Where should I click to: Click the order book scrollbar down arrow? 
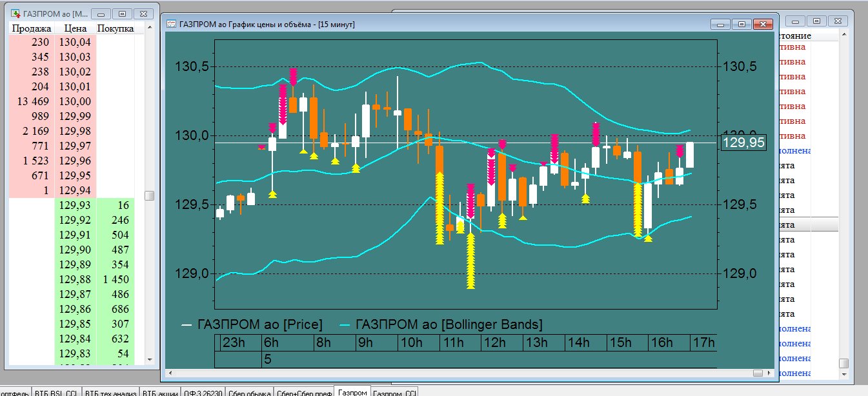[150, 359]
